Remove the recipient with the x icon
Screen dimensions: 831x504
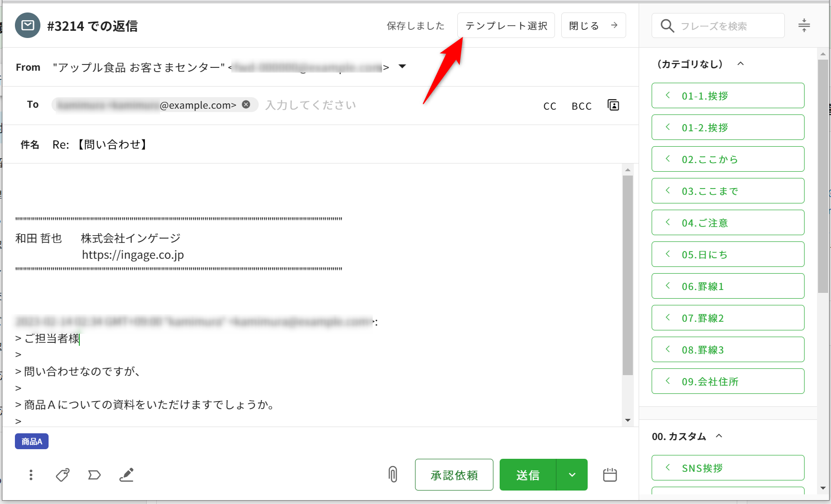click(x=246, y=105)
